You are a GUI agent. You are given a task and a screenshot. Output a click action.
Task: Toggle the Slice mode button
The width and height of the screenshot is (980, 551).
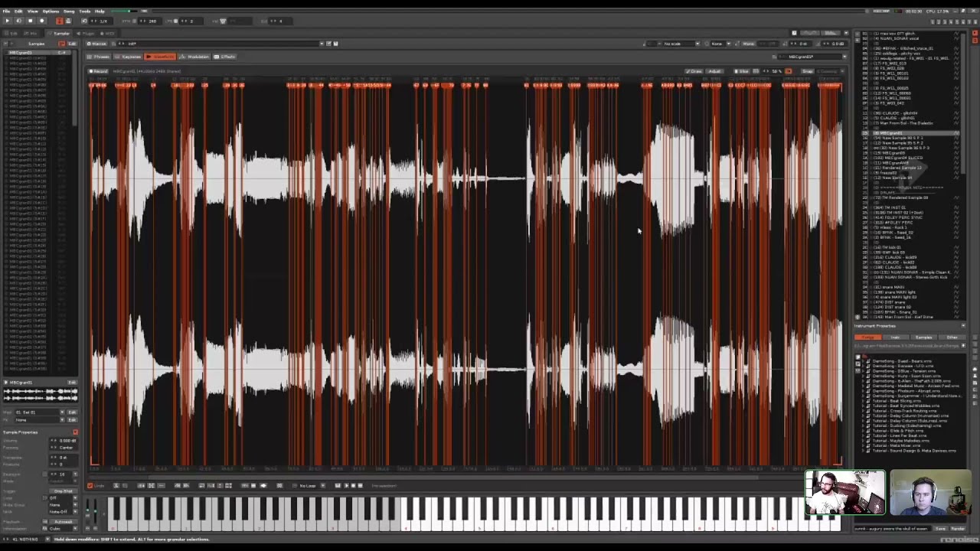pyautogui.click(x=741, y=71)
